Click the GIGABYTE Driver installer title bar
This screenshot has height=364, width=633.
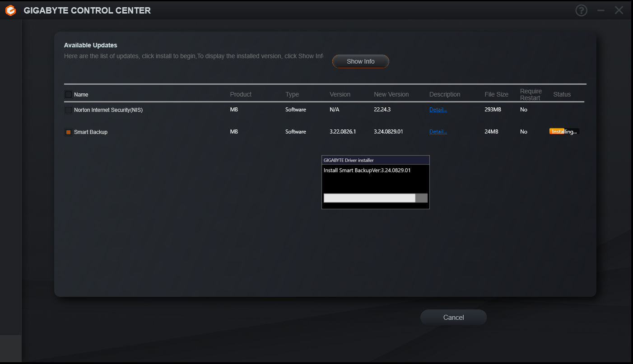[x=375, y=160]
